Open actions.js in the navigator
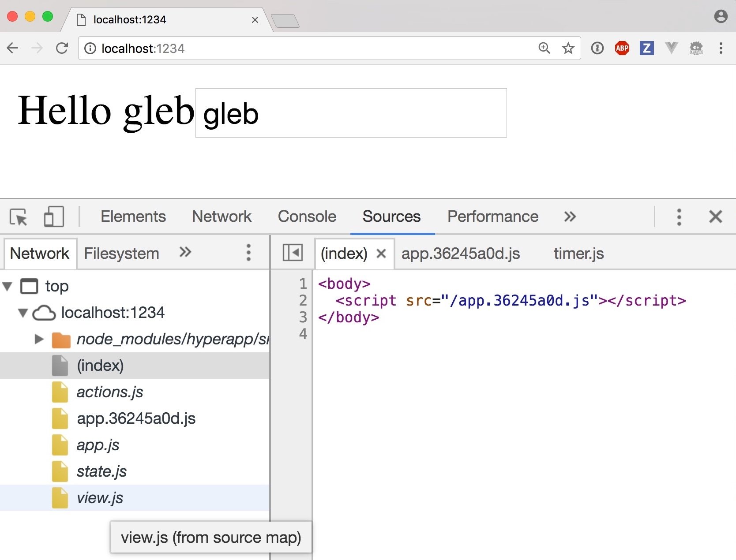The width and height of the screenshot is (736, 560). pyautogui.click(x=135, y=392)
